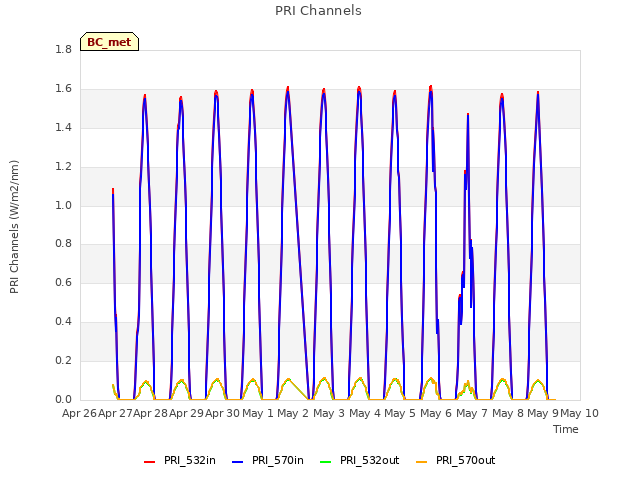
Task: Click the BC_met annotation label
Action: [x=109, y=42]
